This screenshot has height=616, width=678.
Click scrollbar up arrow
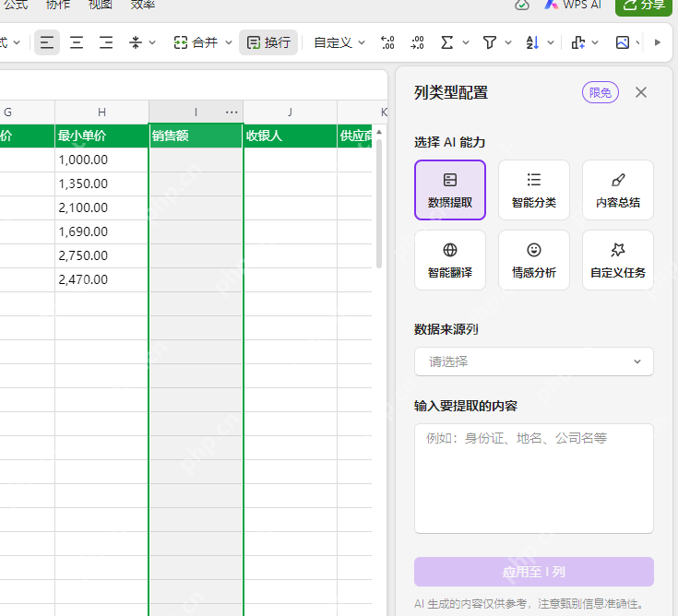pyautogui.click(x=379, y=132)
